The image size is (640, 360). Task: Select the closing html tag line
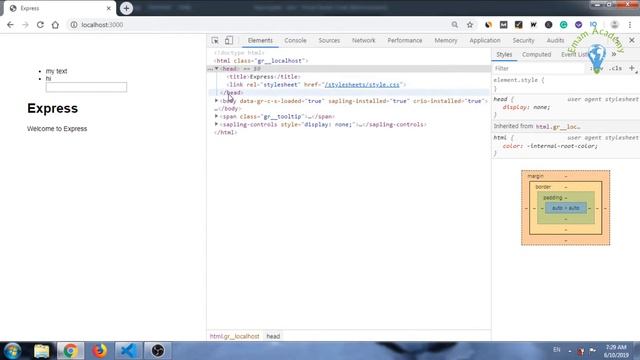click(x=225, y=132)
